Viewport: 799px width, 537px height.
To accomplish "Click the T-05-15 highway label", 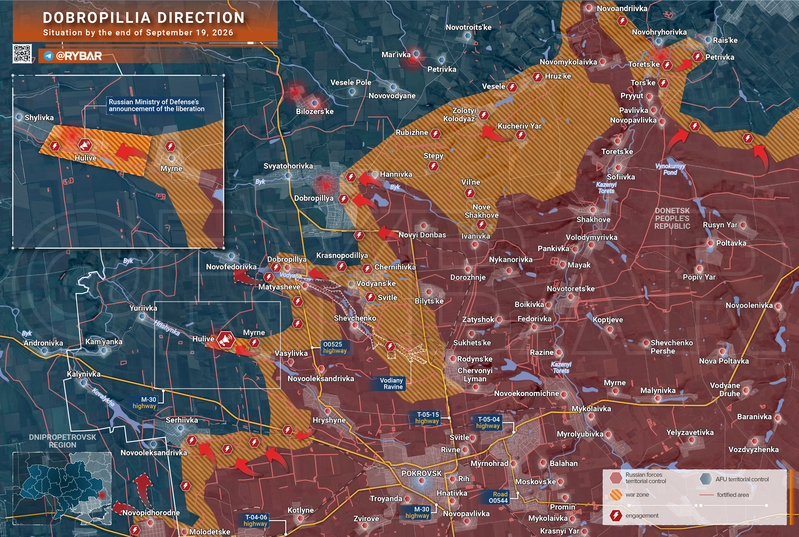I will (427, 418).
